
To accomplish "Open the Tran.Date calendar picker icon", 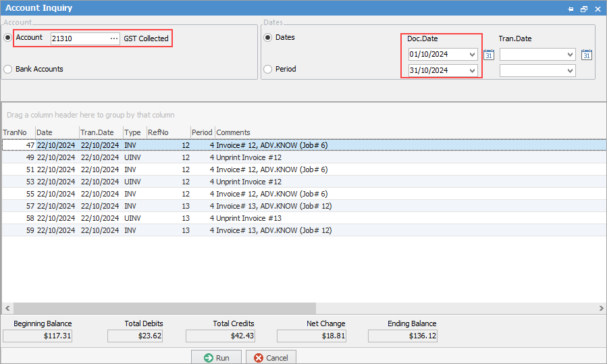I will pyautogui.click(x=587, y=55).
